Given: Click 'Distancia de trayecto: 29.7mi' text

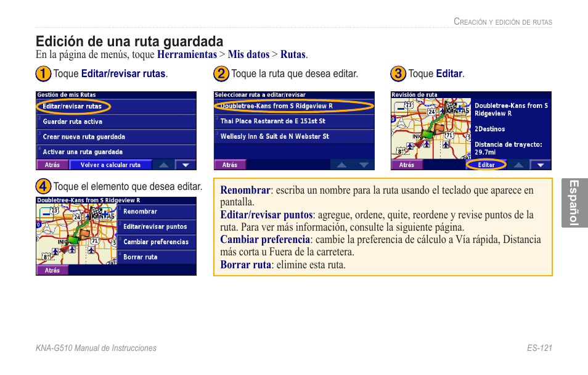Looking at the screenshot, I should tap(508, 148).
